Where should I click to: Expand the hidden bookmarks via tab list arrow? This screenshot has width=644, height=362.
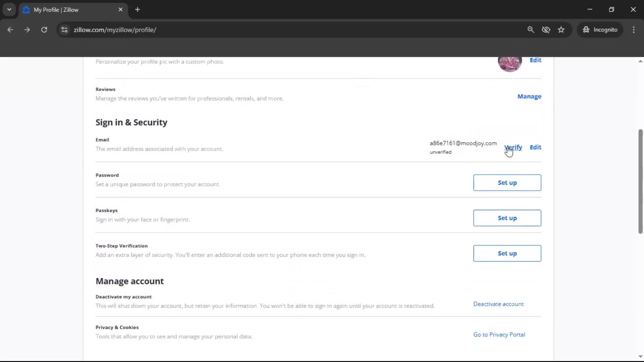coord(9,9)
